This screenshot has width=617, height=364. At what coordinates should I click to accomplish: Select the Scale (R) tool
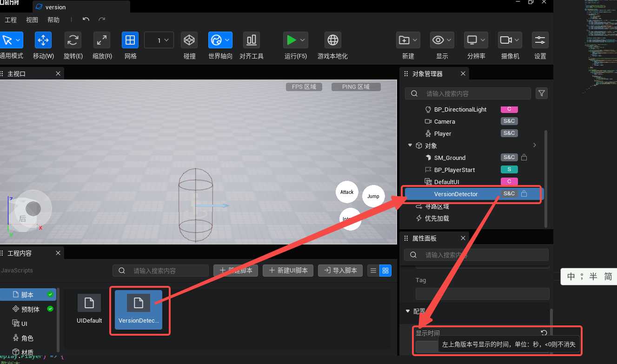coord(102,40)
